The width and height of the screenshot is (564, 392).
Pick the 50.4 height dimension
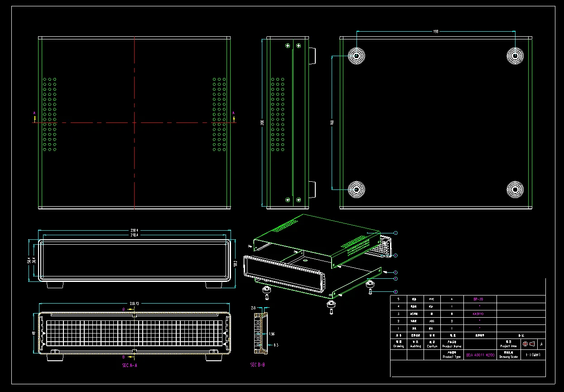pyautogui.click(x=29, y=261)
